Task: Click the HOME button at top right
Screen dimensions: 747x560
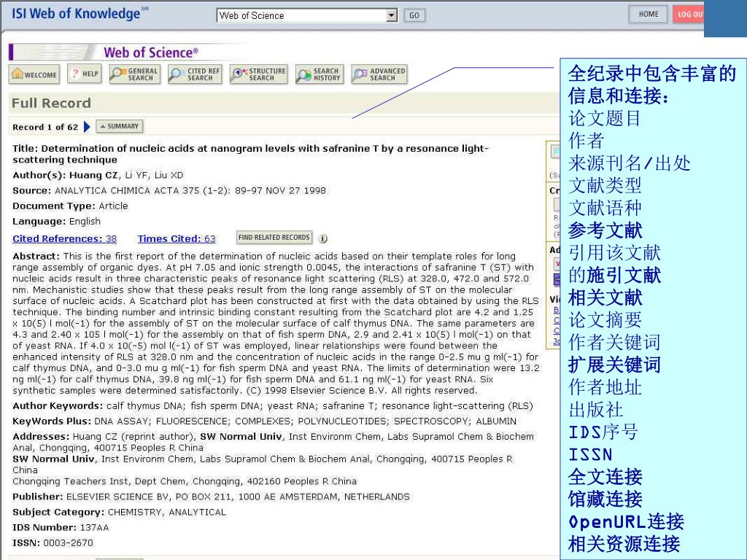Action: [648, 15]
